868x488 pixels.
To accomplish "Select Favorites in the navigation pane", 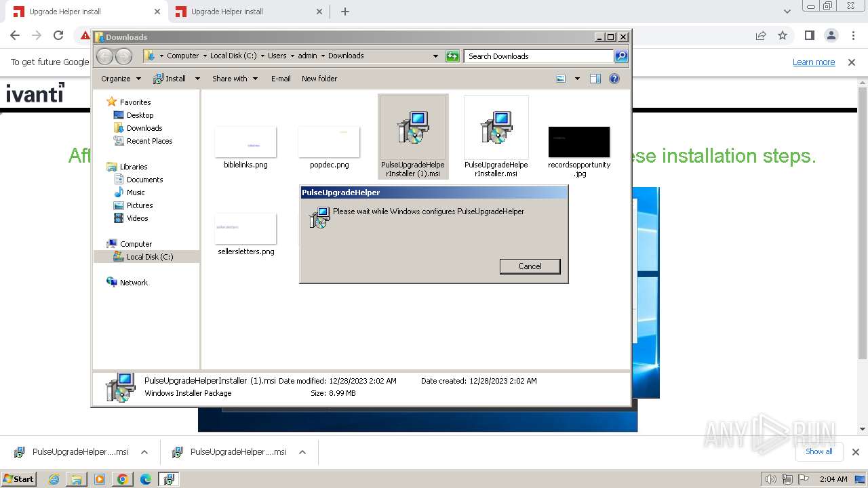I will click(136, 102).
